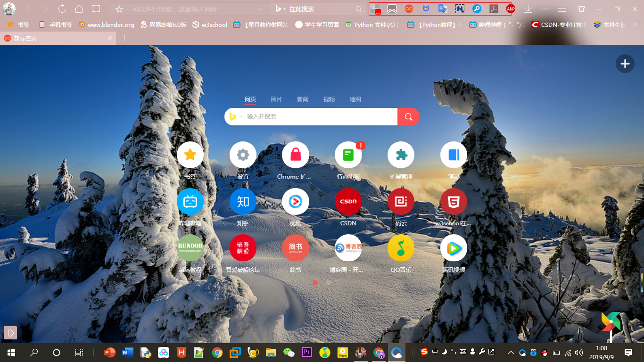The height and width of the screenshot is (362, 644).
Task: Open the three-dots more tools menu
Action: coord(545,9)
